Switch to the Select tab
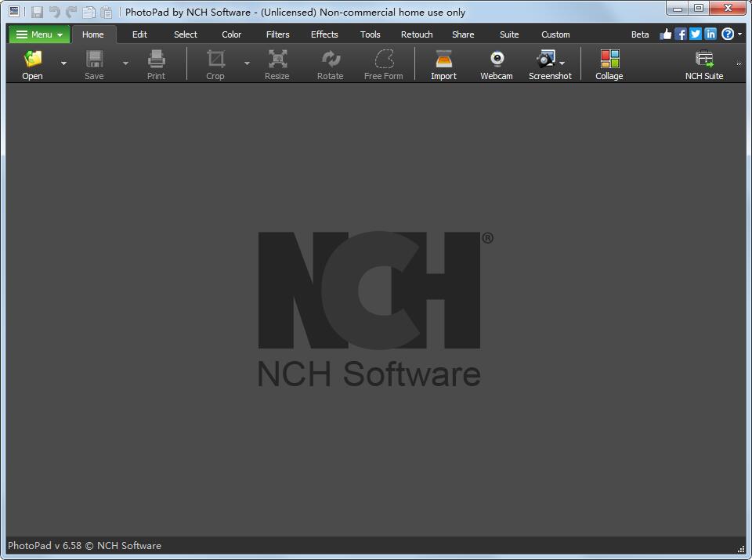 [186, 34]
